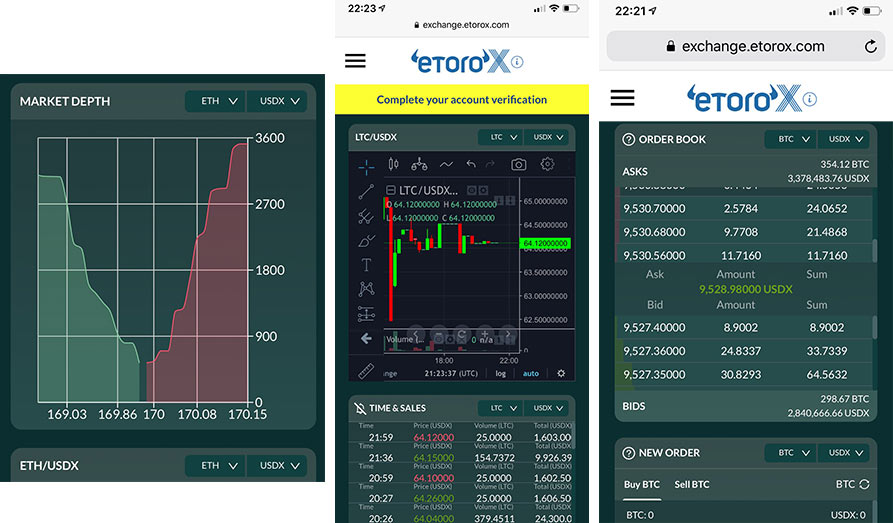Open the indicators wave-line icon
The image size is (893, 523).
tap(446, 165)
